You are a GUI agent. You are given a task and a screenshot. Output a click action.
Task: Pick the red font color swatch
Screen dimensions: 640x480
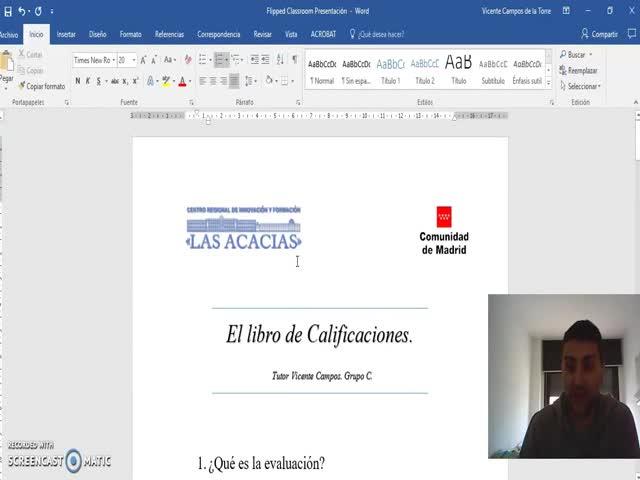[181, 81]
